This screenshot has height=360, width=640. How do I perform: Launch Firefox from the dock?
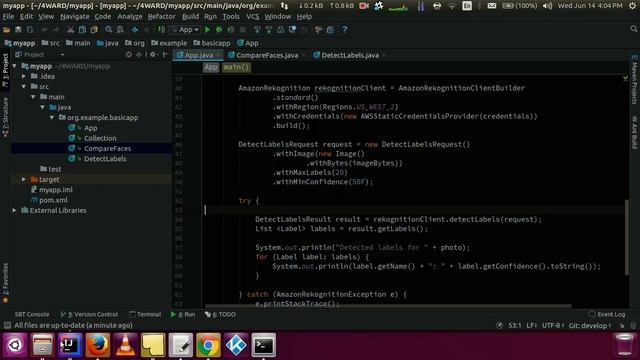point(98,345)
